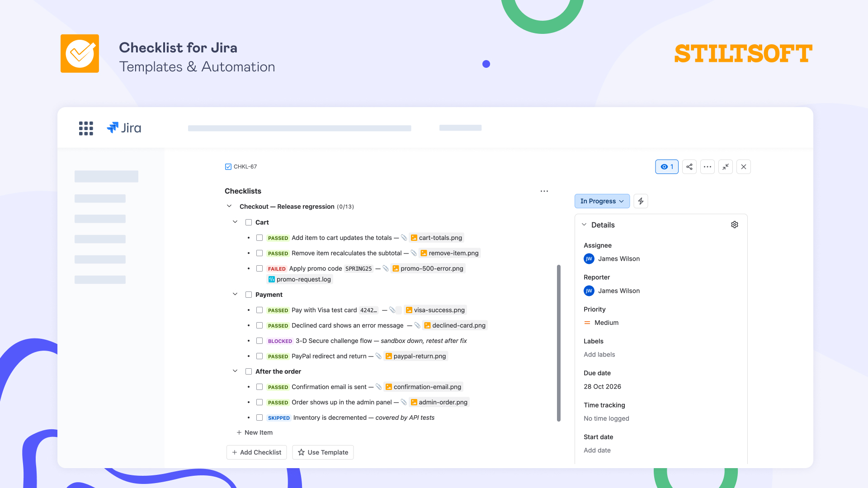Click New Item to add entry
The image size is (868, 488).
click(255, 432)
